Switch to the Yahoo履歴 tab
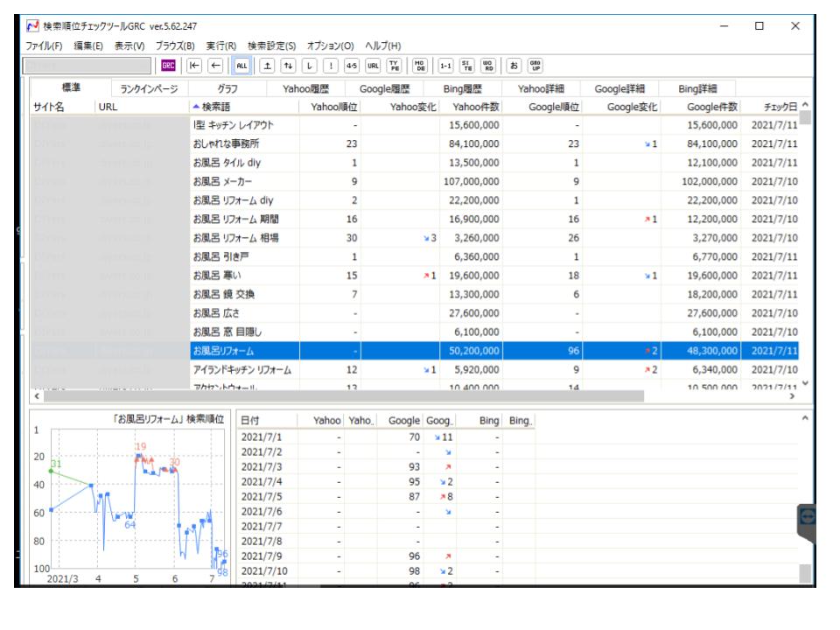This screenshot has width=840, height=630. 305,88
